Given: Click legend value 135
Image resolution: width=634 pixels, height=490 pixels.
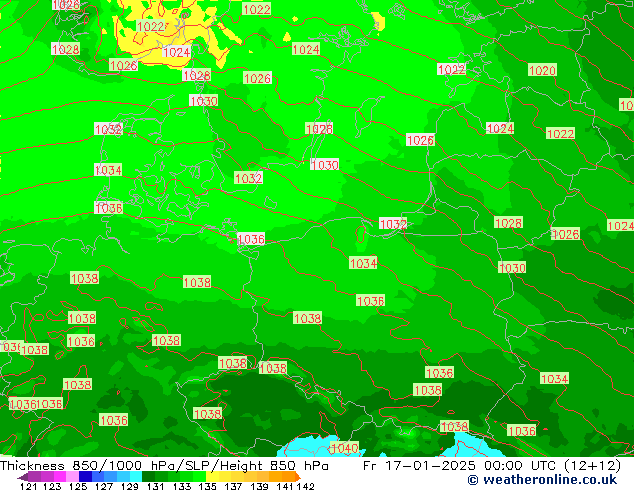Looking at the screenshot, I should 207,486.
